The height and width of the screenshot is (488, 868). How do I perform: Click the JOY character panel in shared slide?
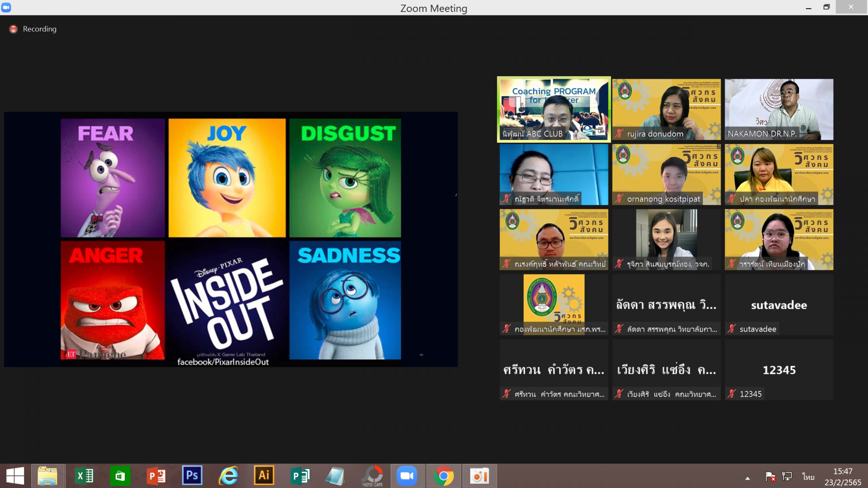227,178
